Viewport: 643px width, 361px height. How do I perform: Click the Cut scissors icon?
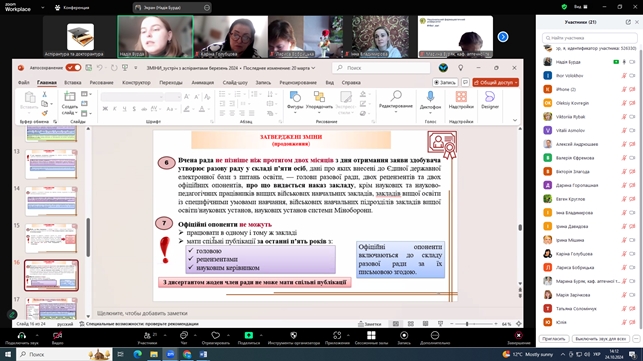(x=44, y=95)
